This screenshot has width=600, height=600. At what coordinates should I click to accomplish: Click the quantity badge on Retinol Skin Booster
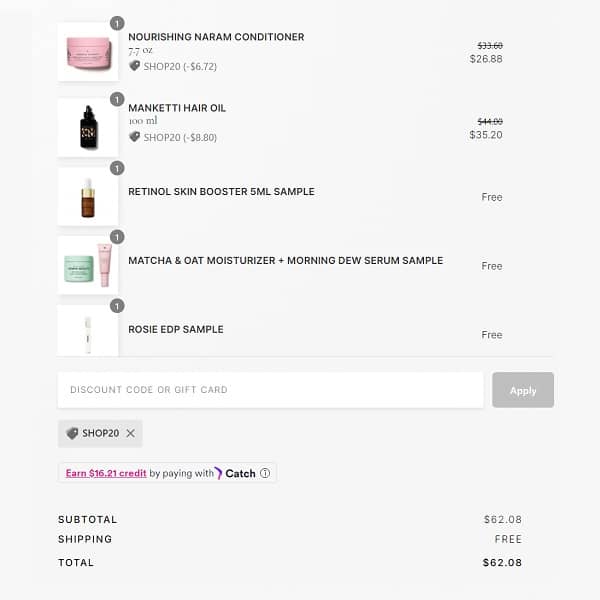tap(117, 168)
